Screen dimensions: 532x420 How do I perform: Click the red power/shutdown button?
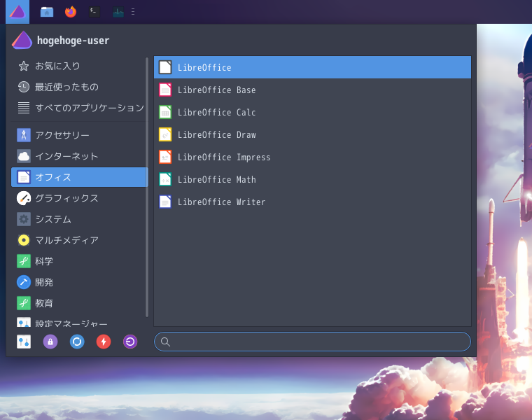tap(104, 342)
